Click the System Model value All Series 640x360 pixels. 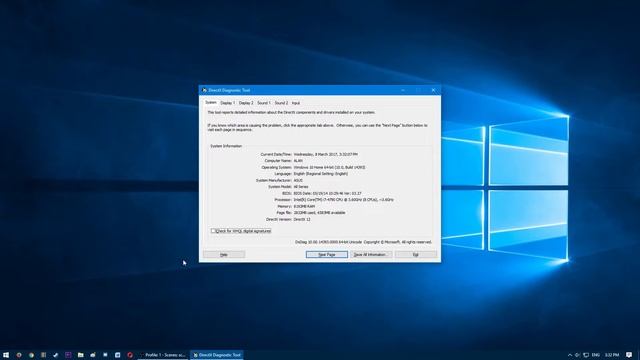click(301, 187)
